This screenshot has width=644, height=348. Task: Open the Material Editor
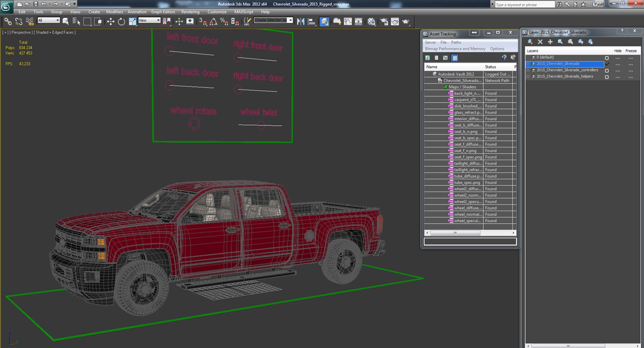click(x=371, y=22)
